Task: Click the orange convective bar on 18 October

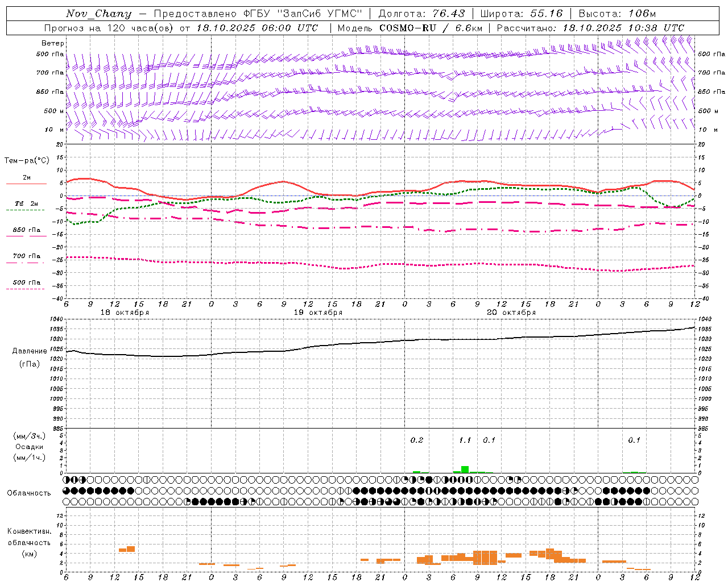Action: click(x=127, y=549)
